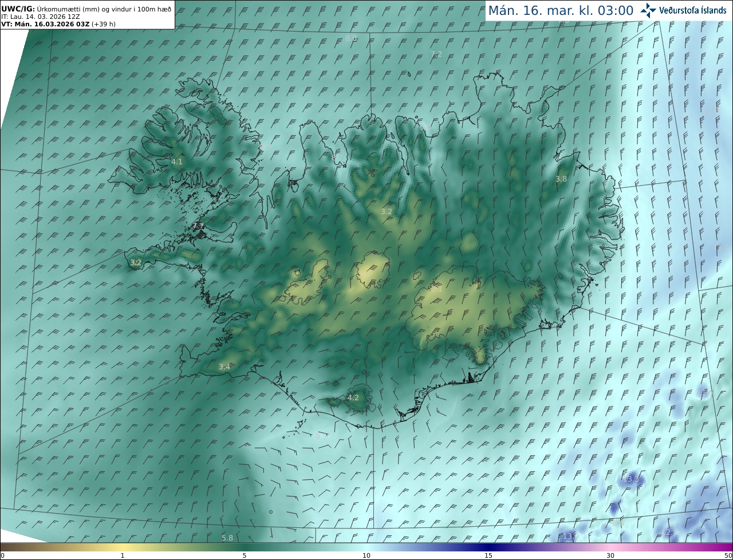Image resolution: width=733 pixels, height=560 pixels.
Task: Click the 'Mán. 16. mar. kl. 03:00' timestamp
Action: click(x=561, y=10)
